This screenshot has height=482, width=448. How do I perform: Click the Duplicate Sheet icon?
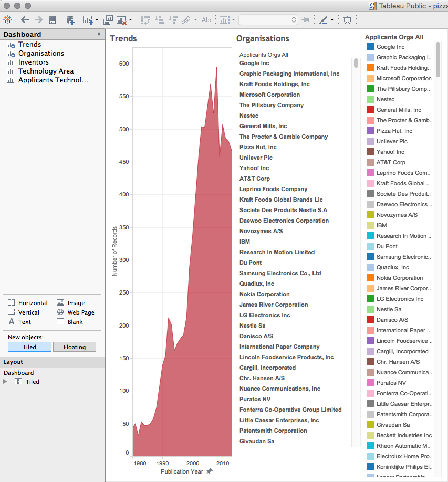108,20
